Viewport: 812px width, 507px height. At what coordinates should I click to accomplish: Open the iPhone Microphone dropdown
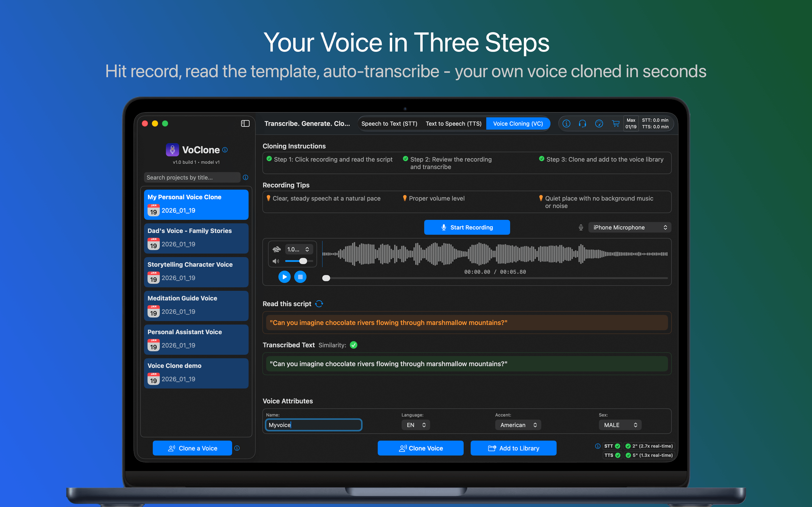(x=630, y=227)
